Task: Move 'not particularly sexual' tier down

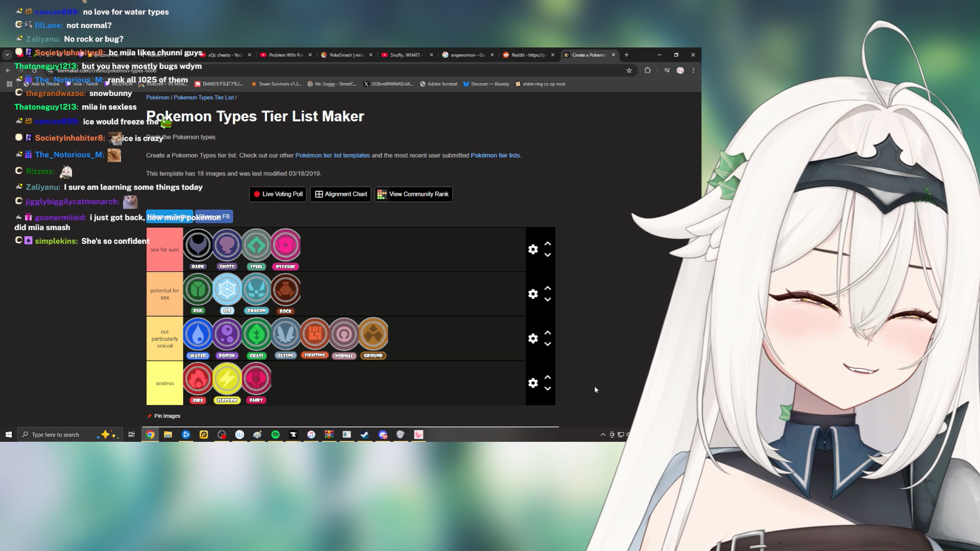Action: pyautogui.click(x=548, y=344)
